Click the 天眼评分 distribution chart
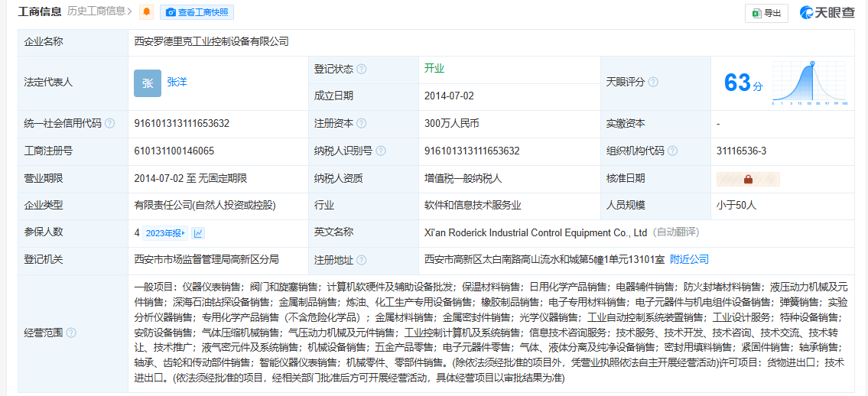 click(811, 83)
